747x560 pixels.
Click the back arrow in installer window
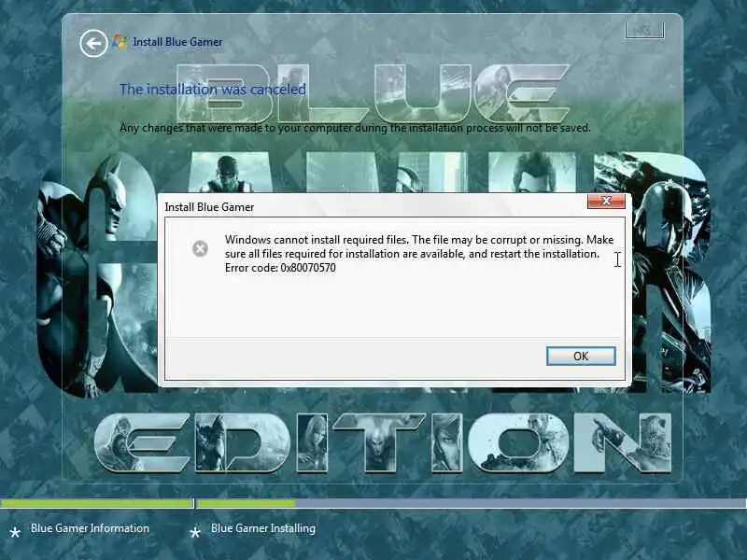[x=93, y=44]
